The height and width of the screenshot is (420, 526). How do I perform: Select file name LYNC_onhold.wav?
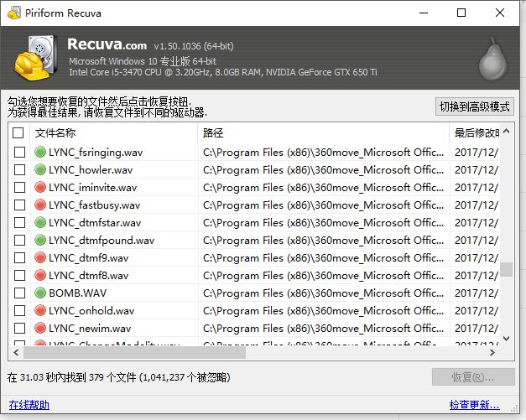coord(91,311)
